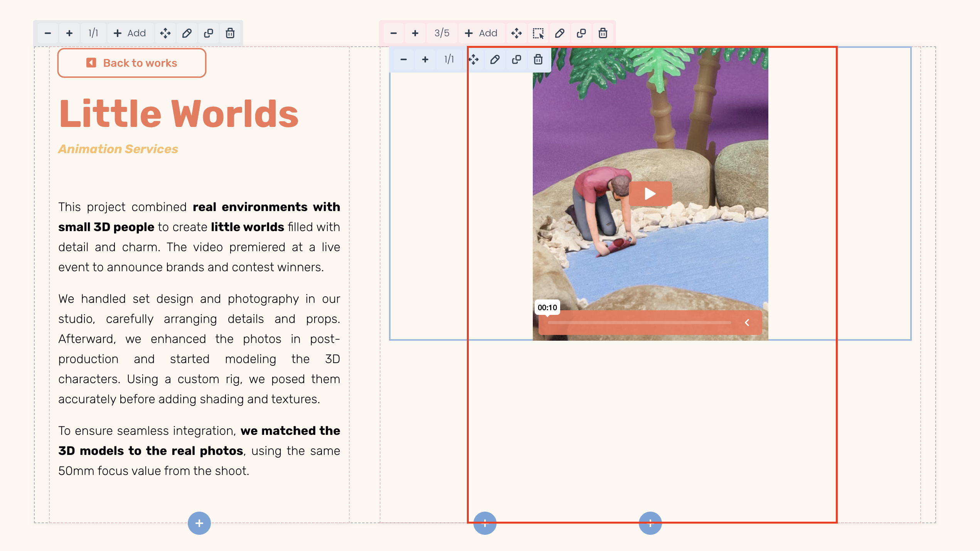
Task: Click paragraph starting 'To ensure seamless integration'
Action: pyautogui.click(x=199, y=451)
